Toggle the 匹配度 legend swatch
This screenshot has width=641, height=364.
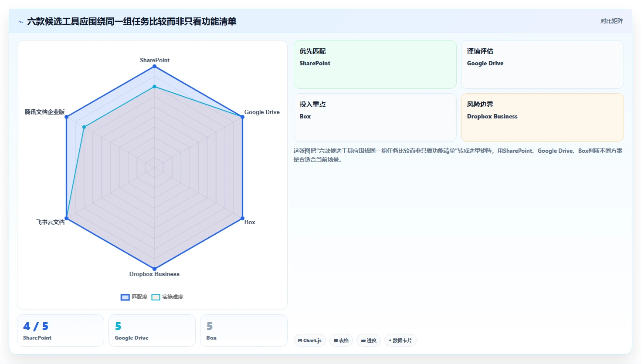tap(125, 297)
